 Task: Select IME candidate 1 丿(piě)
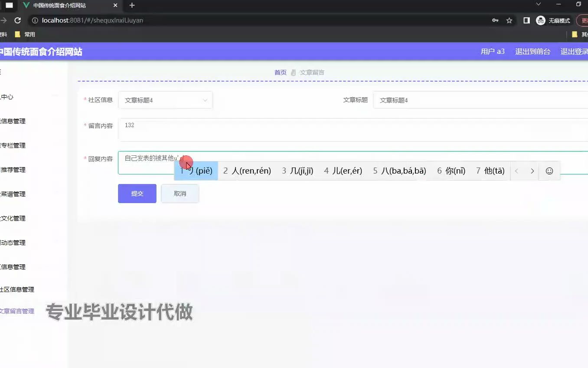[196, 171]
